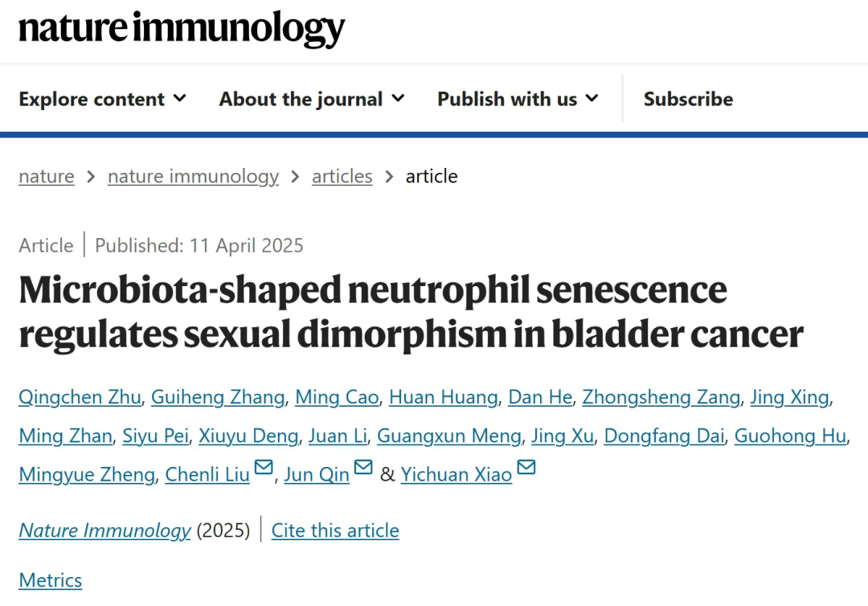Expand the Explore content dropdown
Viewport: 868px width, 606px height.
pyautogui.click(x=102, y=99)
